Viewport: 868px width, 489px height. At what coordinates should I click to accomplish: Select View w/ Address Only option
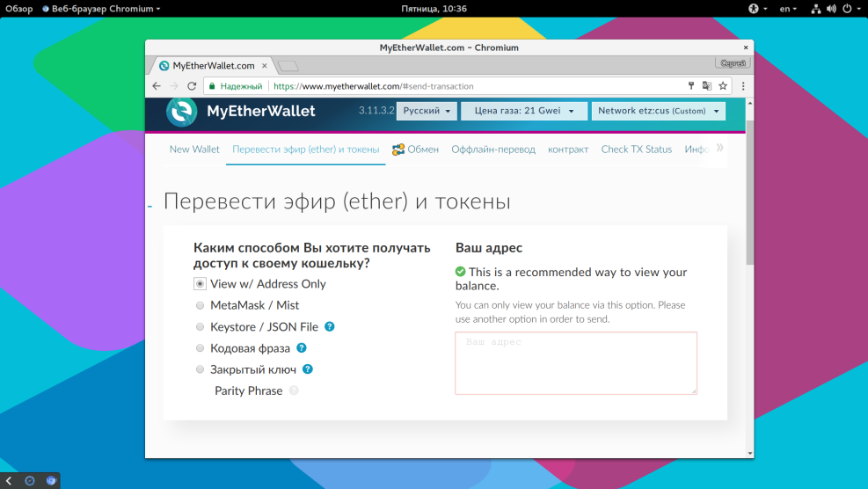(200, 283)
